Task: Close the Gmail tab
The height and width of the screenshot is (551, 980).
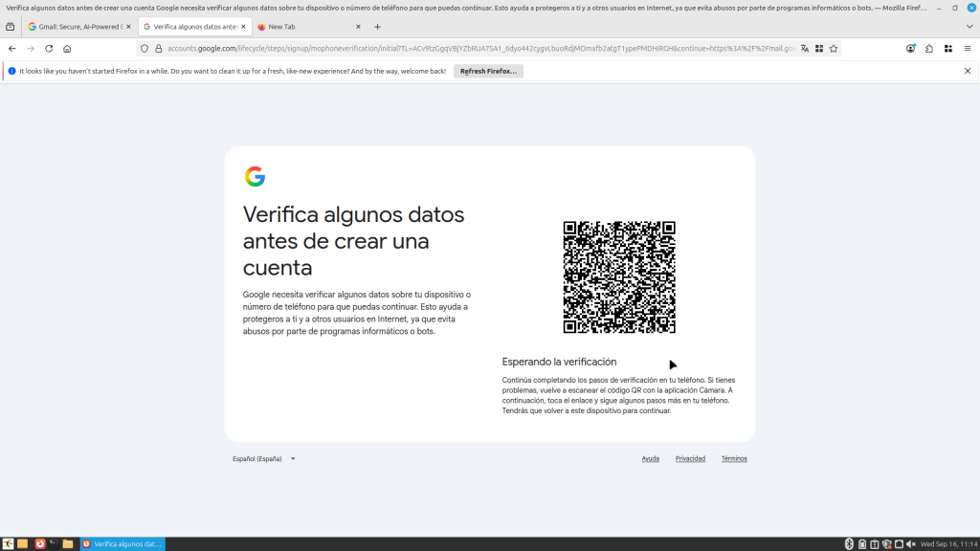Action: (129, 27)
